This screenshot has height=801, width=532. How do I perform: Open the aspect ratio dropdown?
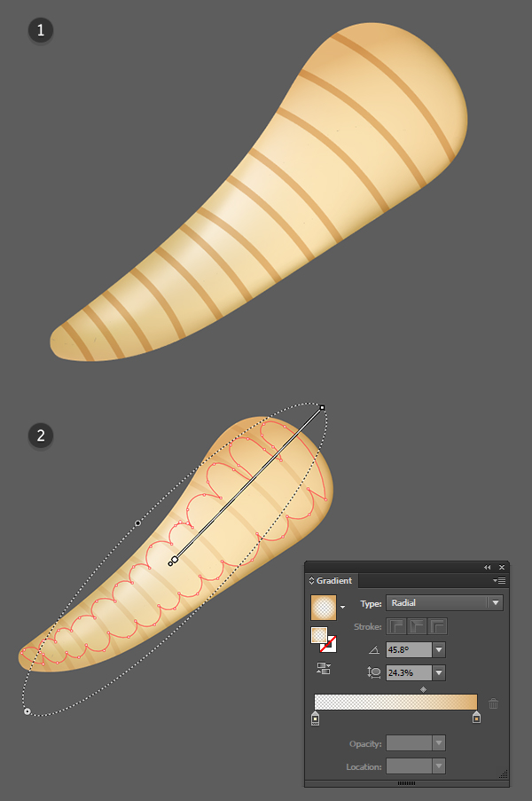coord(439,672)
